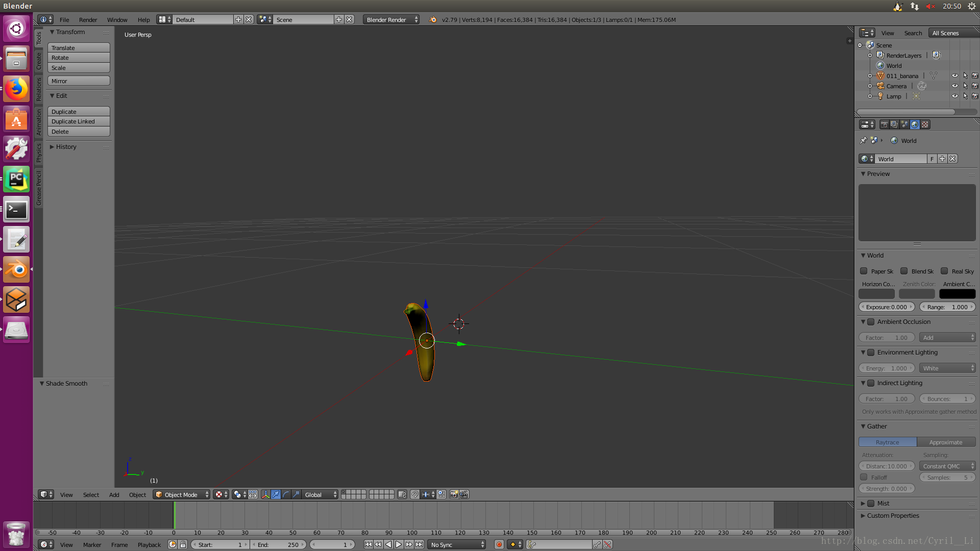
Task: Click the snap magnet icon in 3D header
Action: coord(414,494)
